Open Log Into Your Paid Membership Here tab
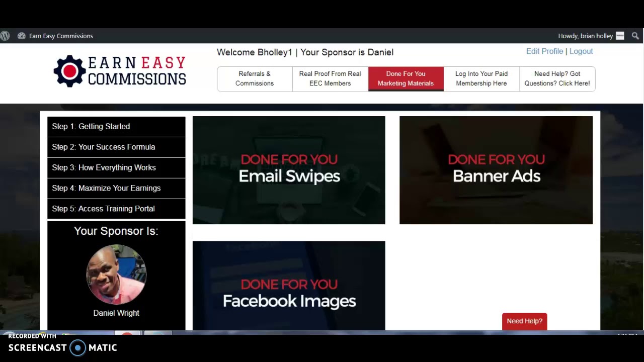644x362 pixels. pyautogui.click(x=481, y=78)
